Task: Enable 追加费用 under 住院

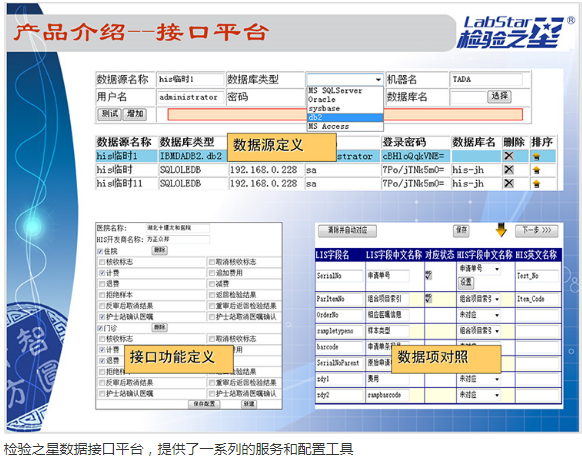Action: tap(212, 273)
